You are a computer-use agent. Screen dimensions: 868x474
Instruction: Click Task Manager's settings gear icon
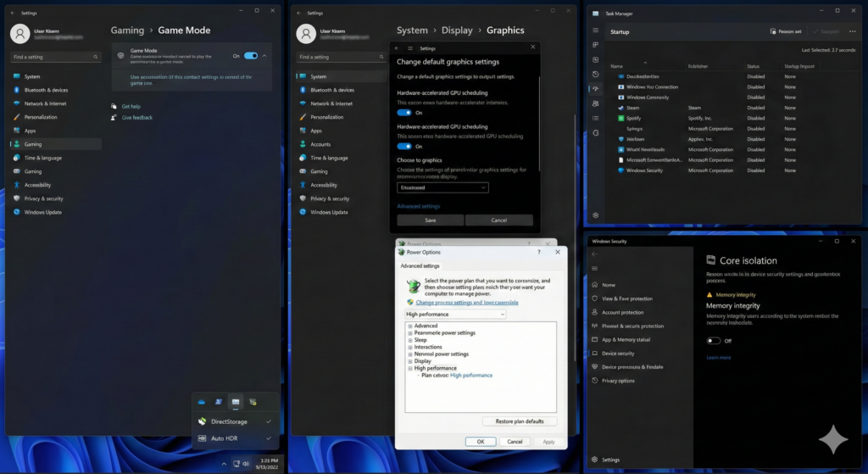tap(596, 215)
